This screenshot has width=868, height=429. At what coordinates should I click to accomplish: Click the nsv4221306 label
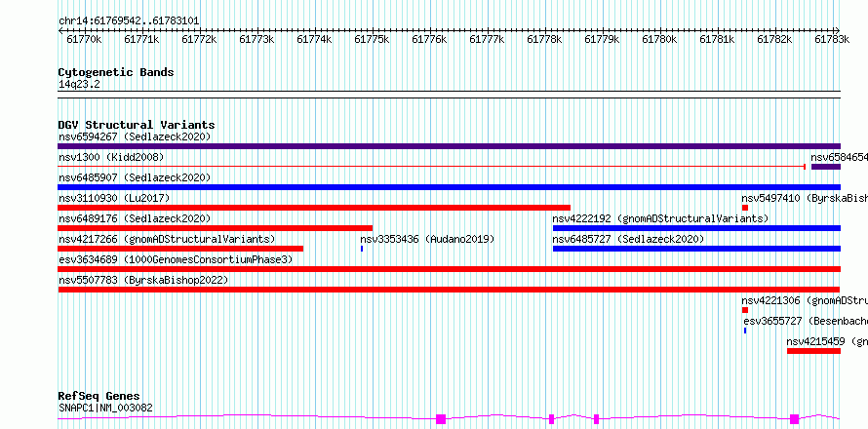pos(805,300)
